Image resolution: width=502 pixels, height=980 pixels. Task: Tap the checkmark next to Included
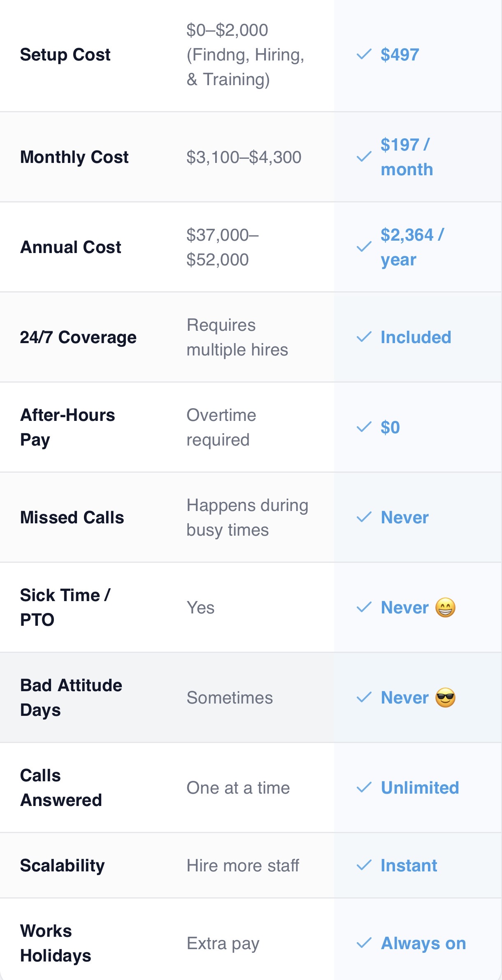(364, 337)
